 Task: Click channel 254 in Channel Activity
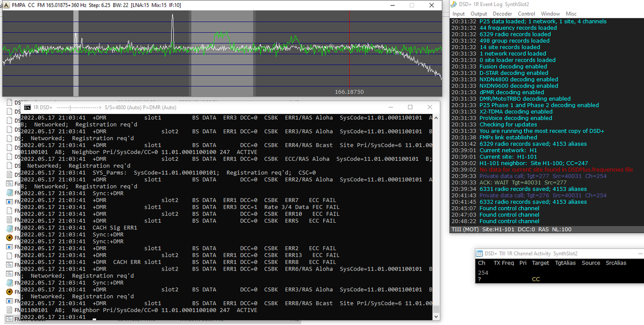tap(483, 273)
